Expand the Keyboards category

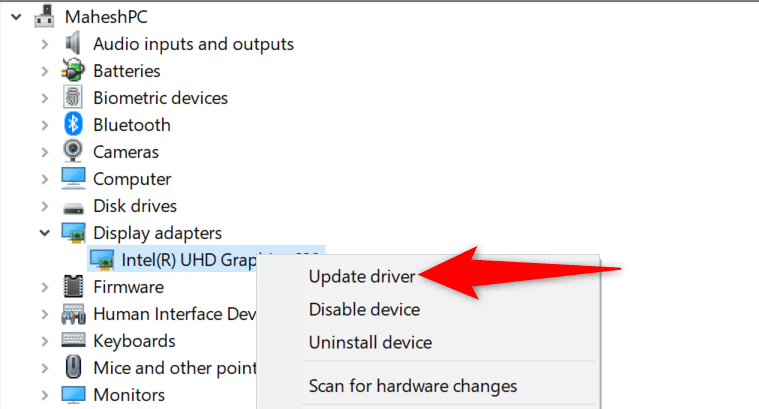tap(44, 341)
